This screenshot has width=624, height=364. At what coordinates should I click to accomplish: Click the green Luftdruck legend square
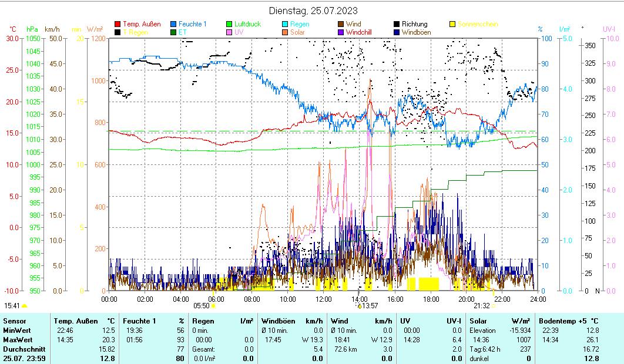point(229,24)
